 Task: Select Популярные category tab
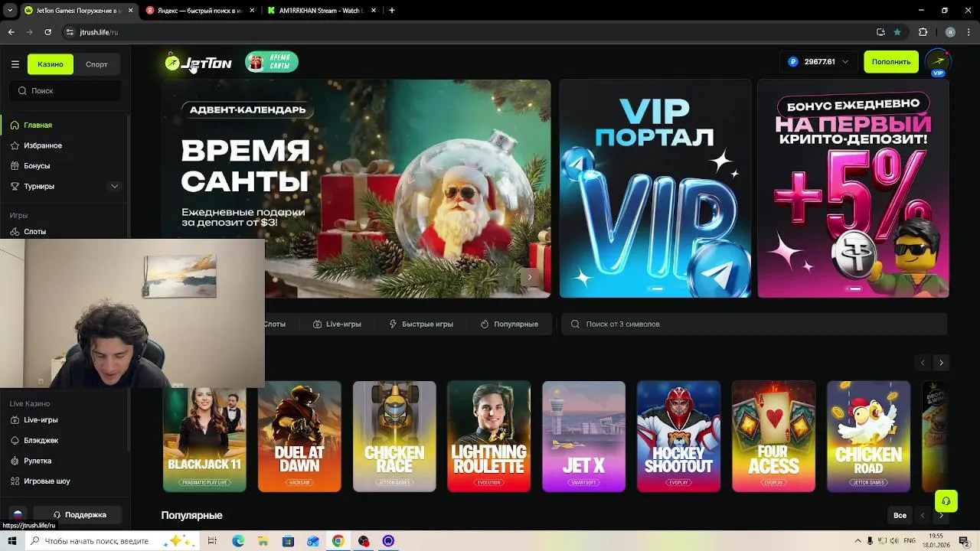[x=509, y=324]
